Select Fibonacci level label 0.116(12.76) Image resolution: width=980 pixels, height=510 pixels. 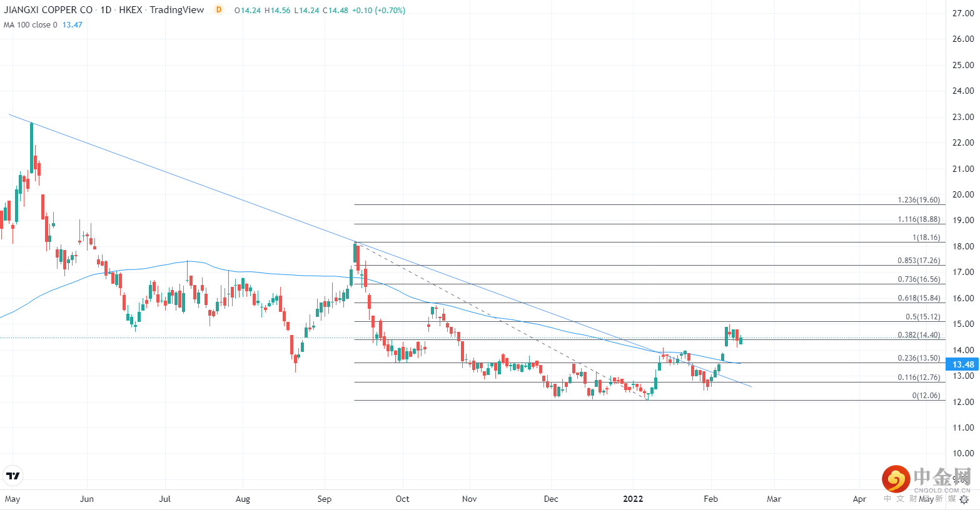point(919,377)
